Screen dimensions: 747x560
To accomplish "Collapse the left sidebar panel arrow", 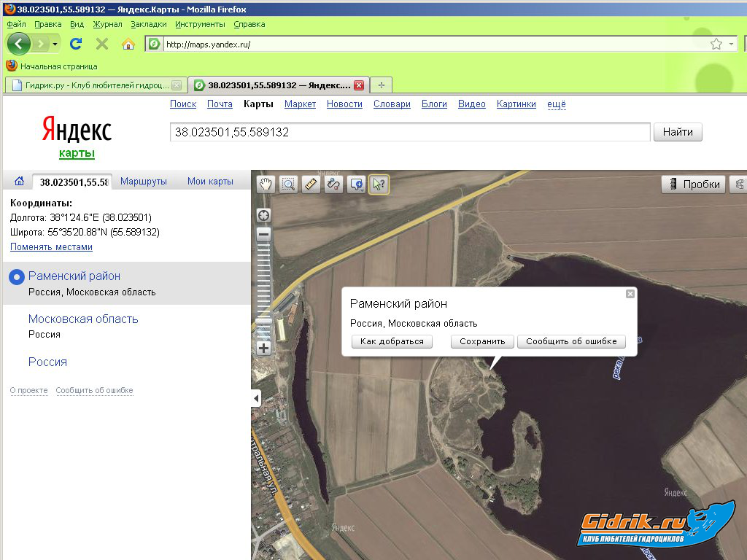I will [256, 398].
